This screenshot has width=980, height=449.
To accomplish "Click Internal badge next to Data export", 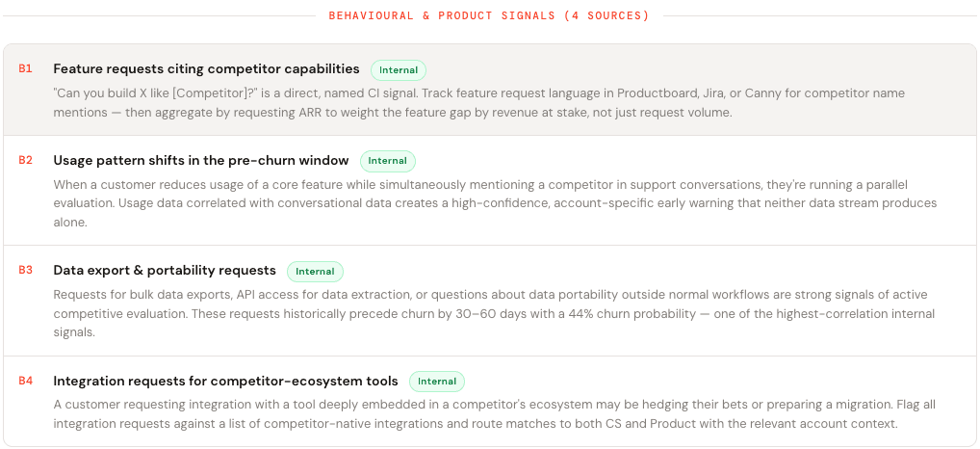I will click(315, 272).
